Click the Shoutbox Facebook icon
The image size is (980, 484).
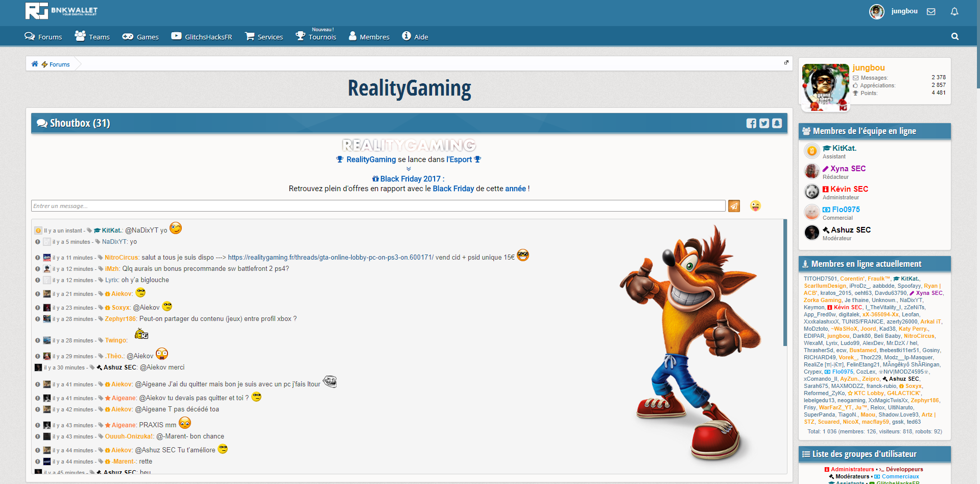click(x=751, y=123)
